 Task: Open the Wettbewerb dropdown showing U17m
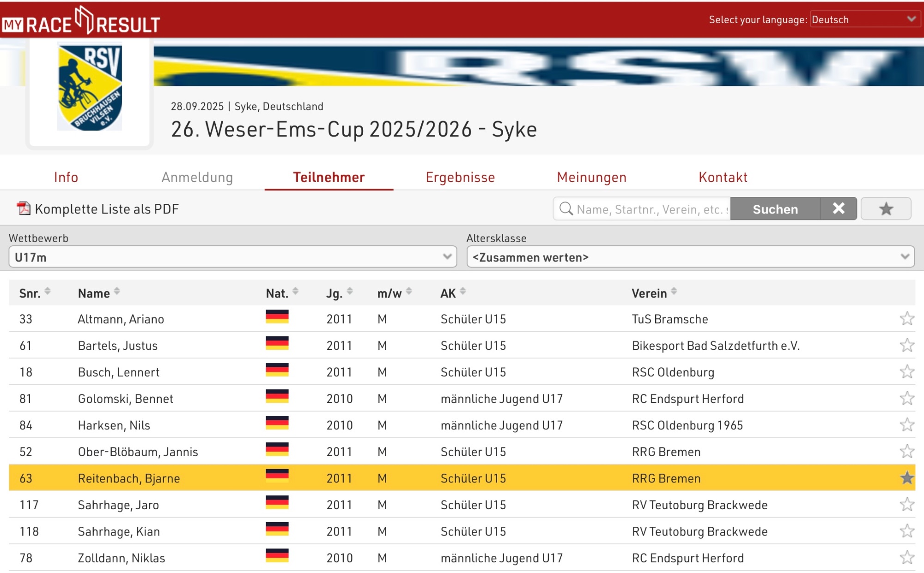232,257
